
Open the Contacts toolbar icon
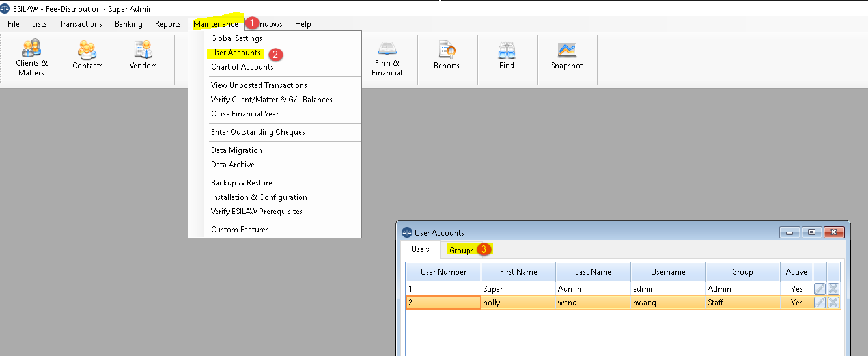87,55
